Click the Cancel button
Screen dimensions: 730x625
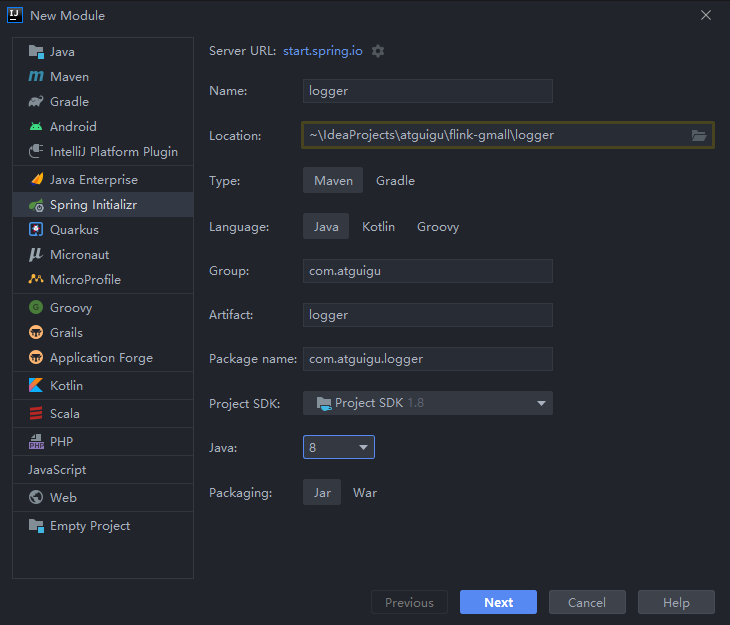point(587,602)
